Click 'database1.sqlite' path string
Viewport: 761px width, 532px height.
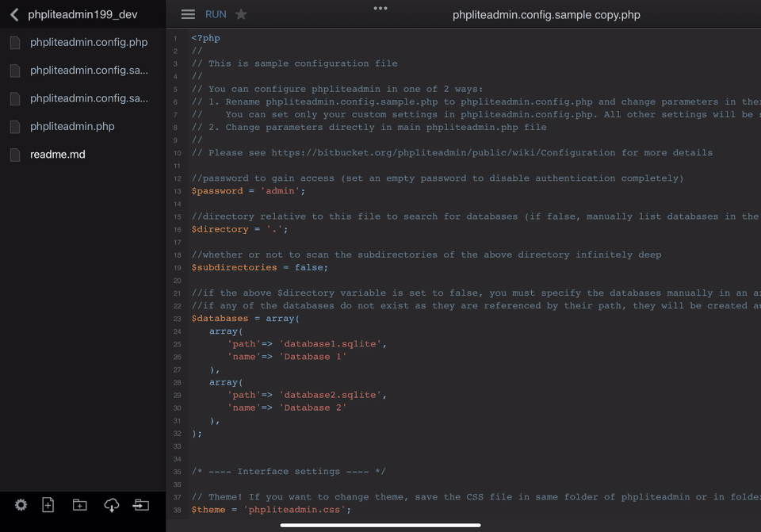point(330,344)
